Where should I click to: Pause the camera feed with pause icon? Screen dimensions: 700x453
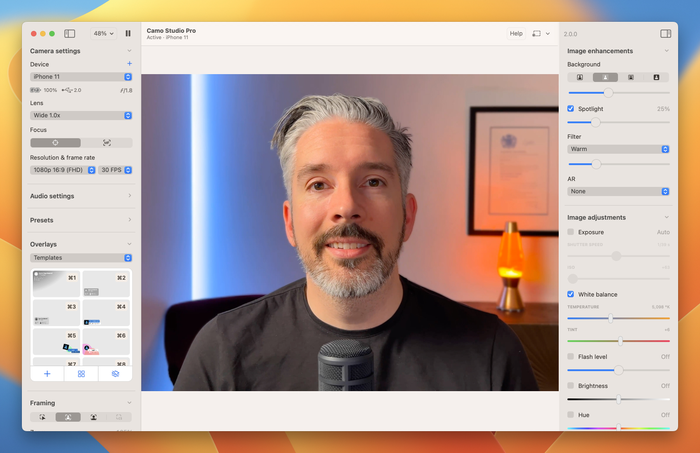click(x=128, y=33)
